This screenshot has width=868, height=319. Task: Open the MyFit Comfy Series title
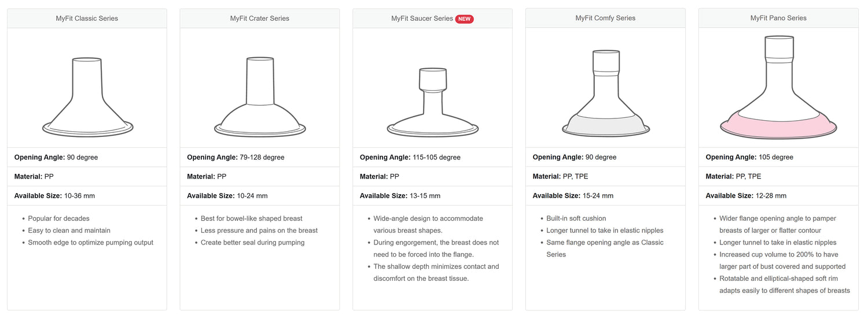pos(605,18)
